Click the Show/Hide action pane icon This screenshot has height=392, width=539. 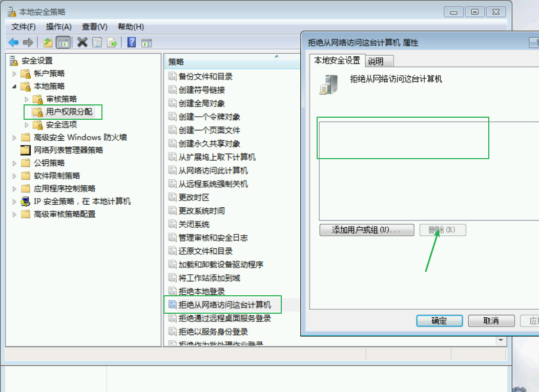(x=147, y=43)
